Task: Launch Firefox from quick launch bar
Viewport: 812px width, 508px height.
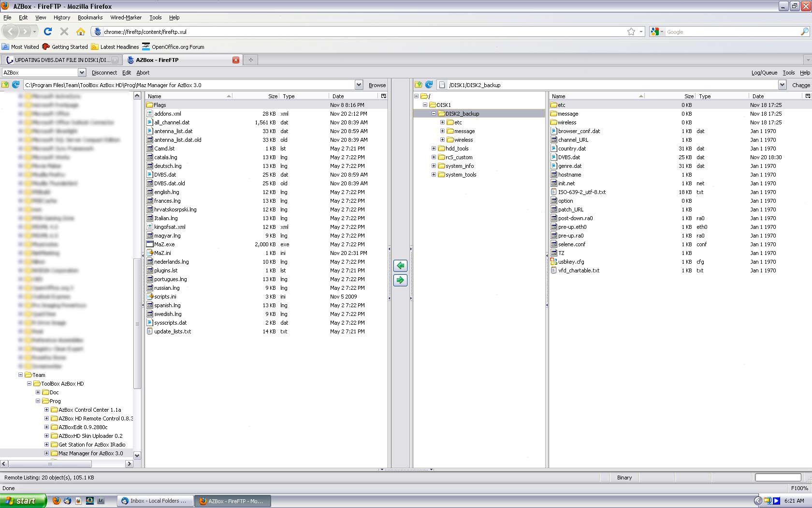Action: tap(57, 501)
